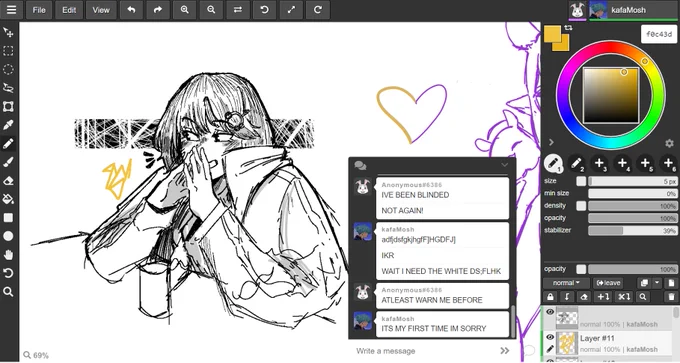Select the Move/selection arrow tool
Screen dimensions: 680x363
click(x=8, y=33)
